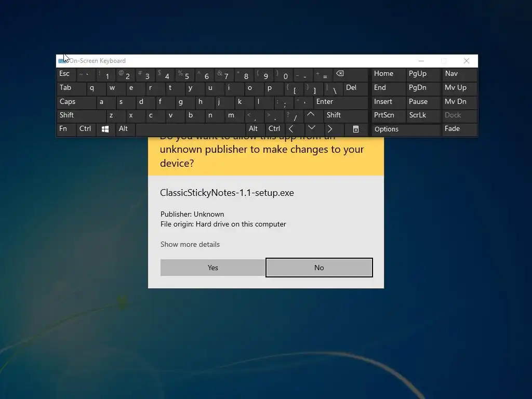Tap the Enter key
The image size is (532, 399).
point(340,102)
